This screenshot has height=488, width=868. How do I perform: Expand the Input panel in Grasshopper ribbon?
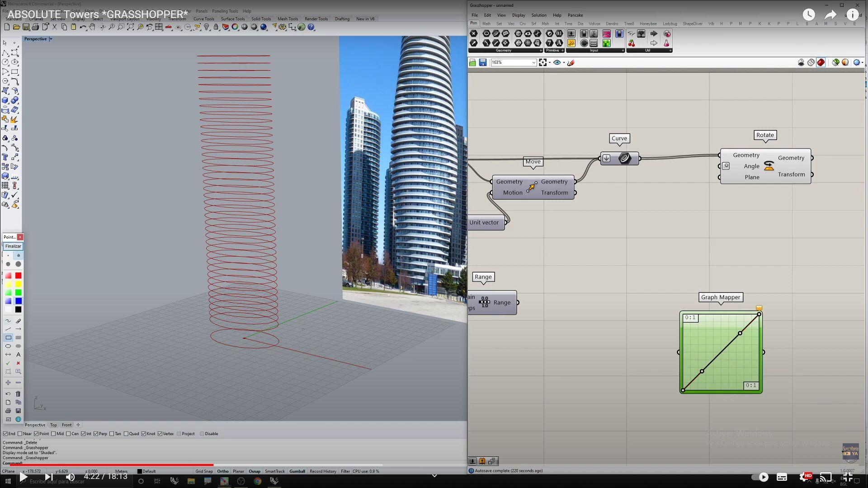pyautogui.click(x=623, y=51)
